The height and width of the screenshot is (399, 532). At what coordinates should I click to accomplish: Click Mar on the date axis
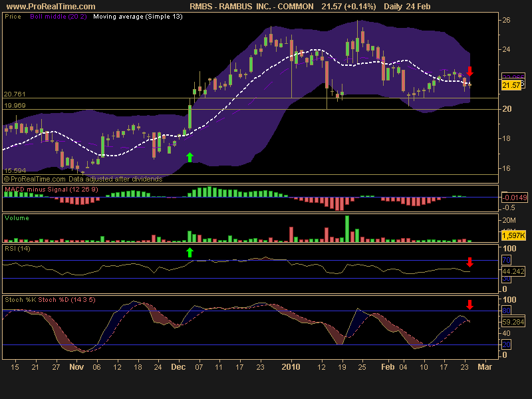pos(485,367)
